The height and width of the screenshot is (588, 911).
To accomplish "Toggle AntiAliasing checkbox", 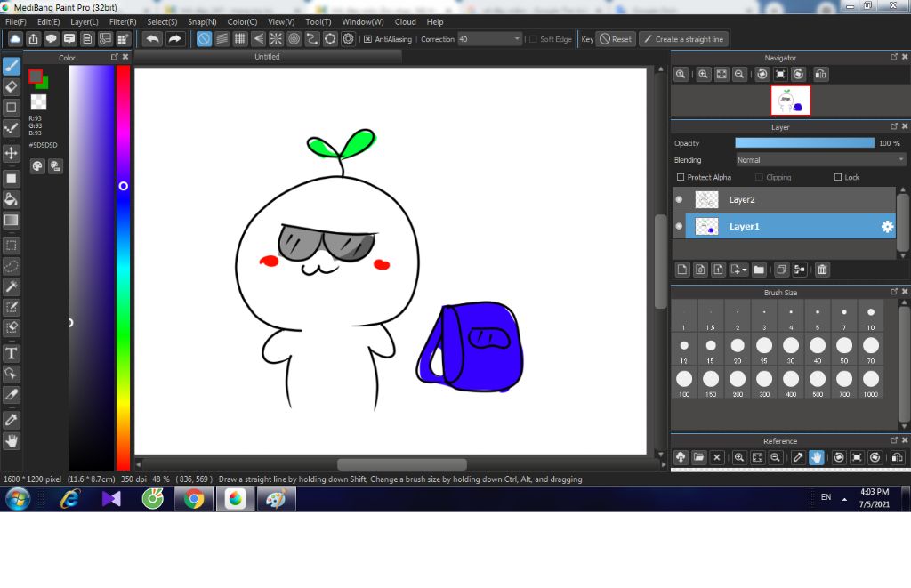I will 367,39.
